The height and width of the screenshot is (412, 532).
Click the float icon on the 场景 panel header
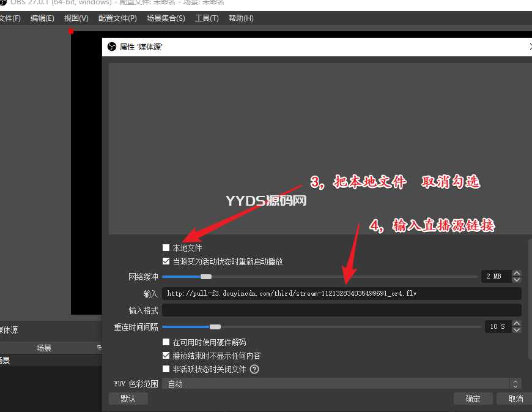(x=99, y=348)
